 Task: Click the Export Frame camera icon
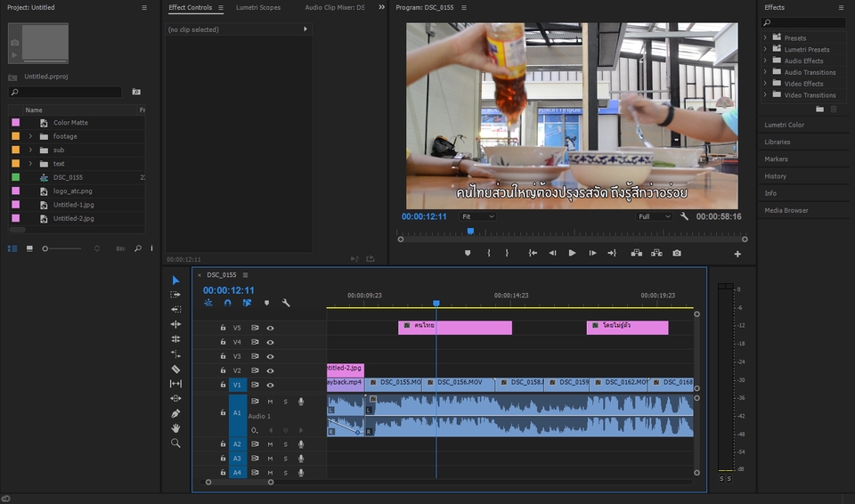tap(677, 253)
